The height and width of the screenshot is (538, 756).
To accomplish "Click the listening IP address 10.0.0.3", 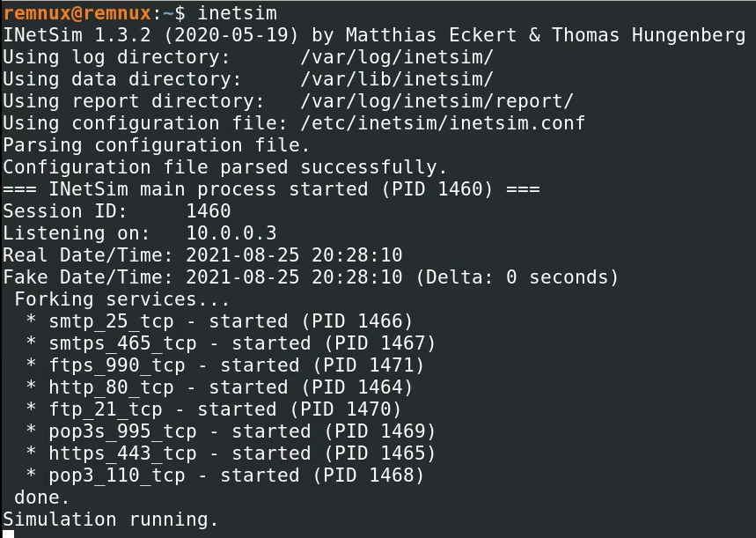I will tap(231, 233).
